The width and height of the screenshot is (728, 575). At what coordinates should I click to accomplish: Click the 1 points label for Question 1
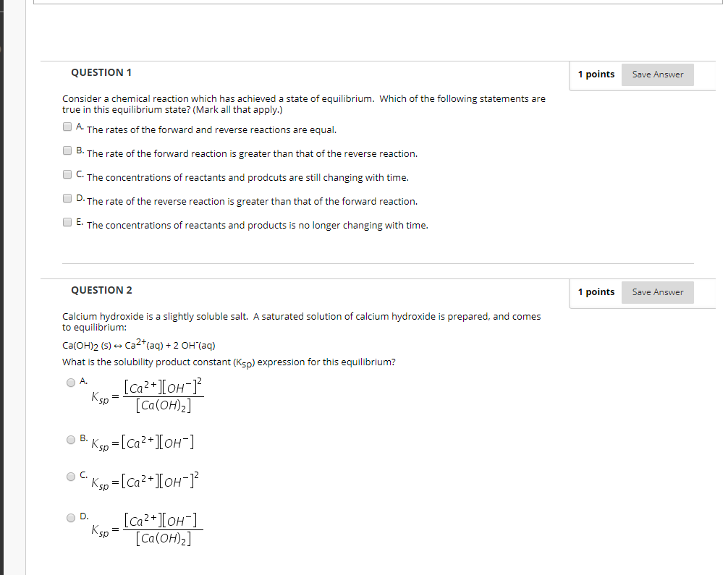pos(596,74)
